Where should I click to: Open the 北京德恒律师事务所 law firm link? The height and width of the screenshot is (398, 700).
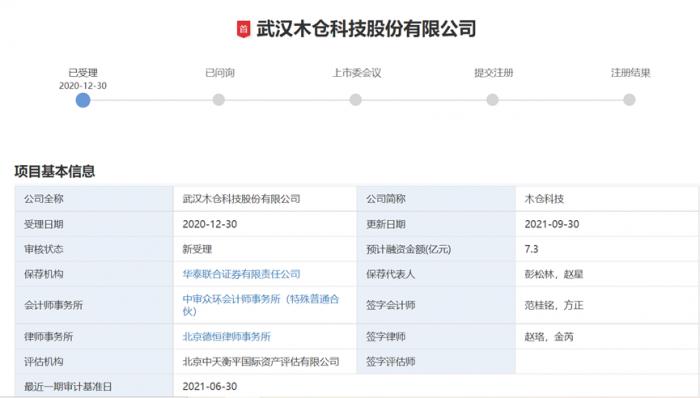pyautogui.click(x=226, y=336)
